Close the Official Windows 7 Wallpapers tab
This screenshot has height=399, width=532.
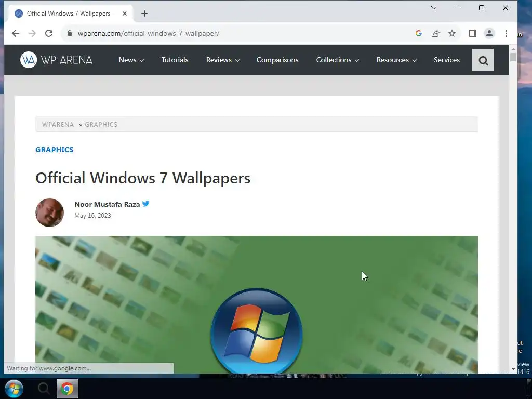tap(125, 14)
